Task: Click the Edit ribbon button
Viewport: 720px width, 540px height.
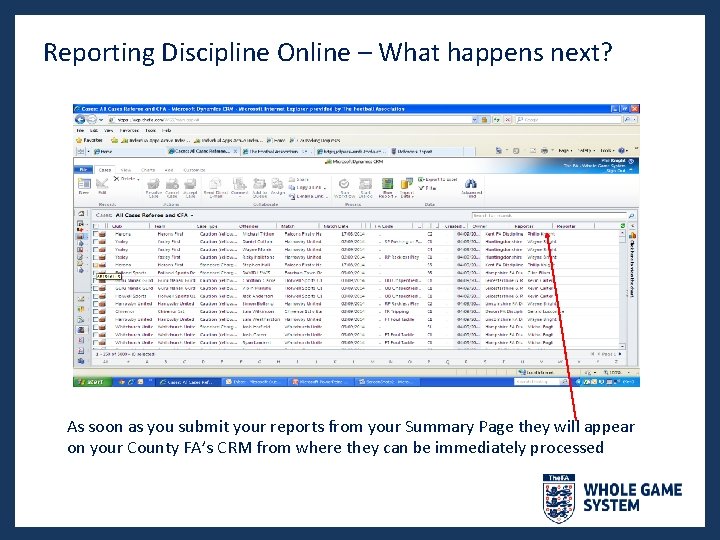Action: point(102,186)
